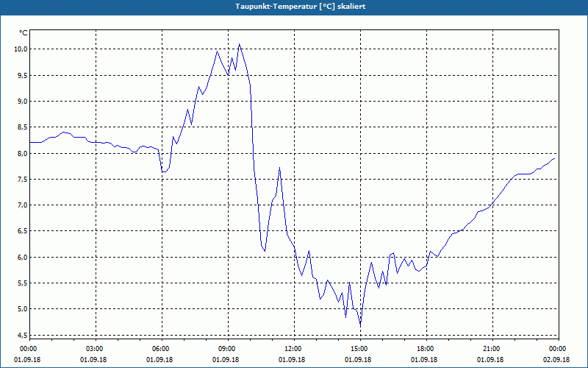588x368 pixels.
Task: Pick the 09:00 time label
Action: (228, 349)
